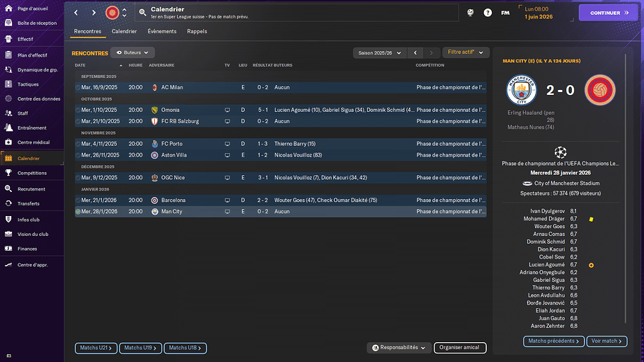Open Tactiques icon in sidebar
Viewport: 644px width, 362px height.
click(8, 84)
